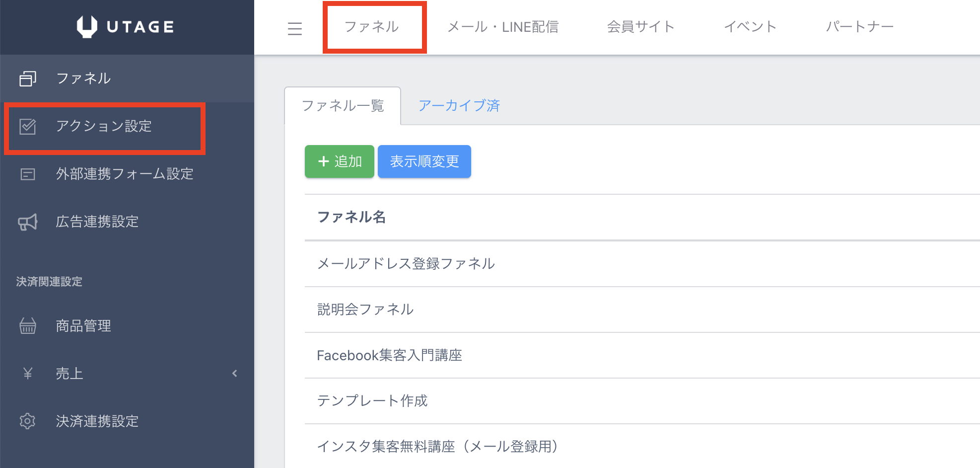
Task: Expand the 売上 submenu chevron
Action: (x=235, y=374)
